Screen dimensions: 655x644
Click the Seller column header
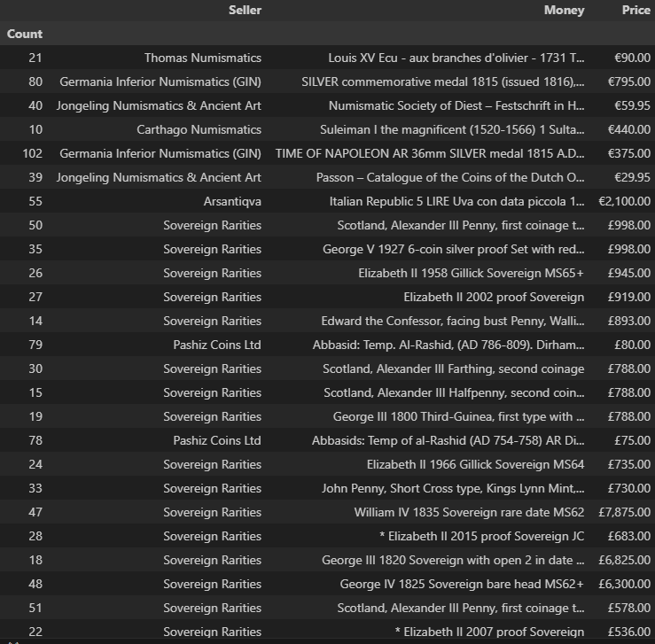coord(245,10)
